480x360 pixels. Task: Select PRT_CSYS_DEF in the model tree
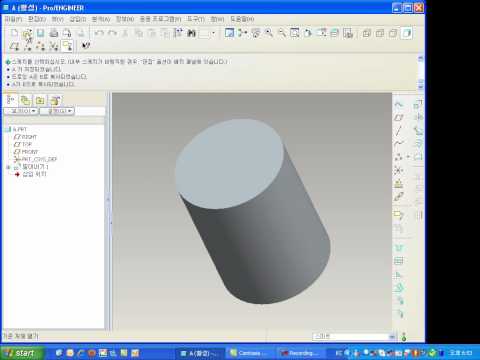[36, 159]
